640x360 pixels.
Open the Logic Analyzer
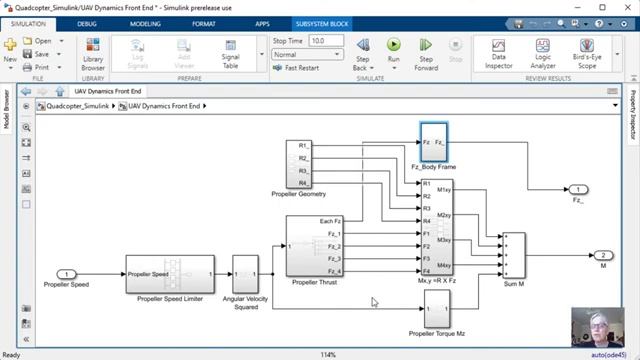click(x=543, y=54)
